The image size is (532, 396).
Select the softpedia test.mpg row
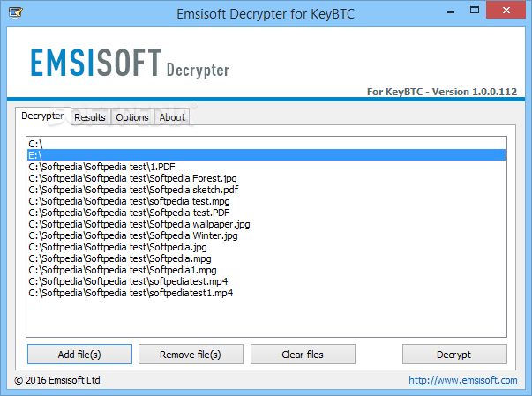266,201
